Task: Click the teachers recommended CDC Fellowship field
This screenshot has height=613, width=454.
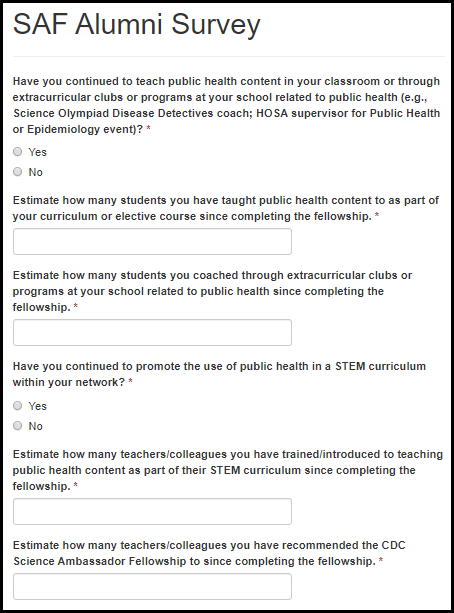Action: pyautogui.click(x=152, y=586)
